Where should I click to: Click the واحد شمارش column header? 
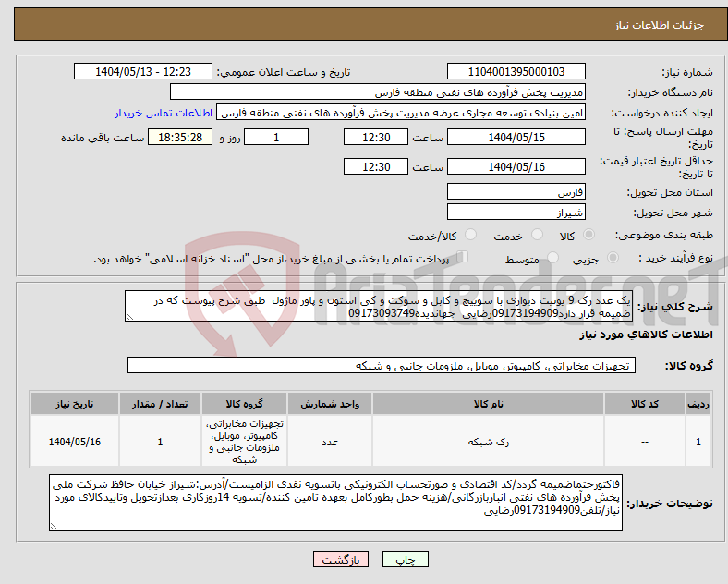pos(330,404)
